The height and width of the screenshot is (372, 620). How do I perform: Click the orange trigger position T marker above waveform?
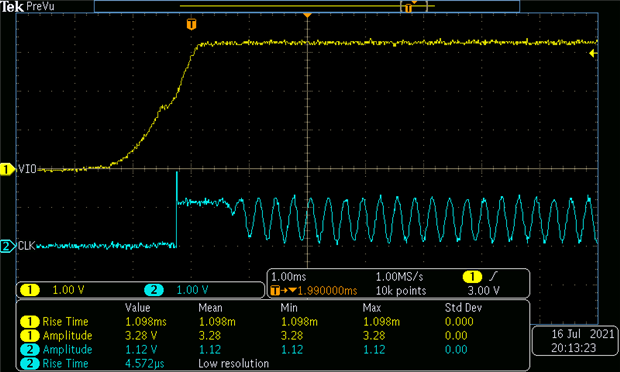click(191, 24)
